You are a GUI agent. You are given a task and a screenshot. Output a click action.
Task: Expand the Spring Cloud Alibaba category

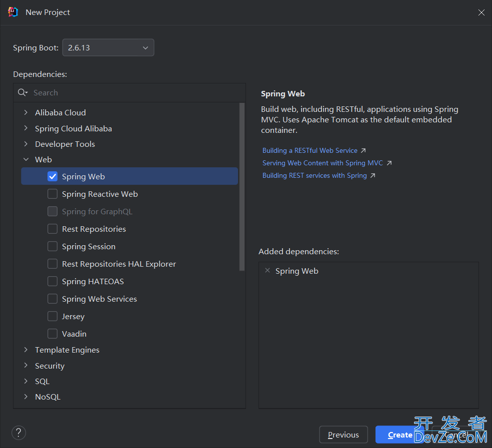coord(25,128)
